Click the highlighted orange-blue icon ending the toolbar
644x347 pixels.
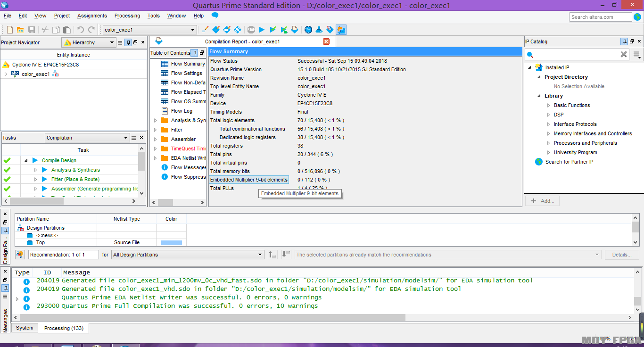pos(341,30)
